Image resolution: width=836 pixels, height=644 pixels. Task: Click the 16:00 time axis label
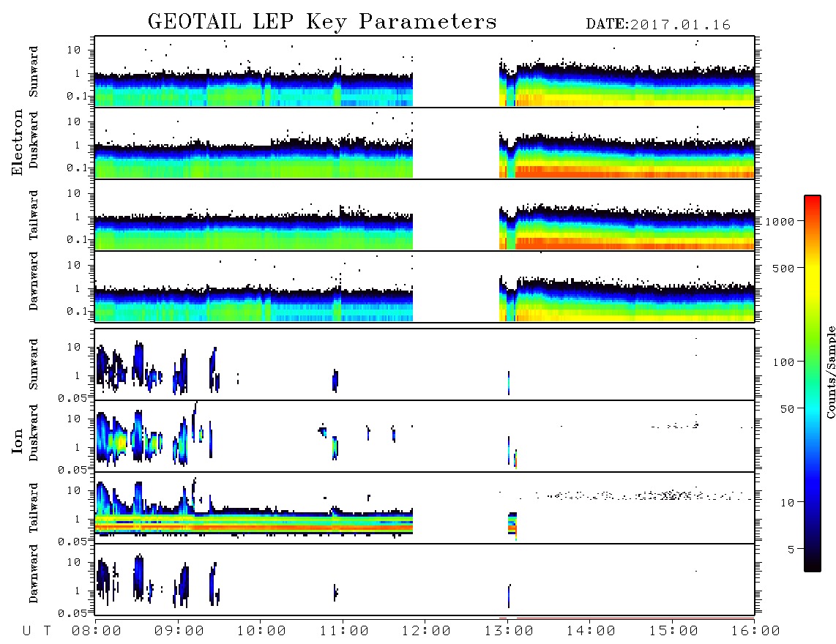755,631
